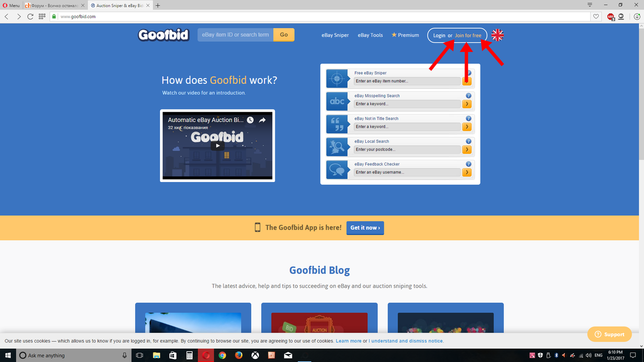
Task: Launch Google Chrome from taskbar
Action: [222, 355]
